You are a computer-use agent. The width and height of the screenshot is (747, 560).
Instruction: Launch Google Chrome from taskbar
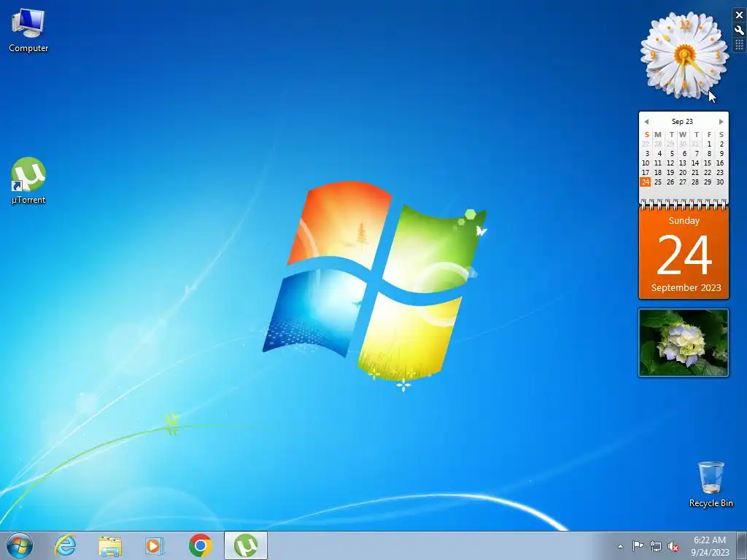point(200,545)
